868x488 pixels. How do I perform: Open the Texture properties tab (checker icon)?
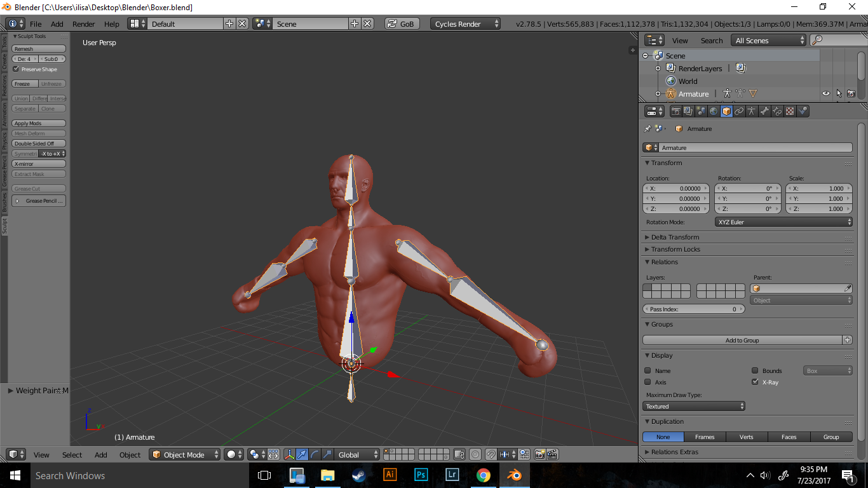790,111
